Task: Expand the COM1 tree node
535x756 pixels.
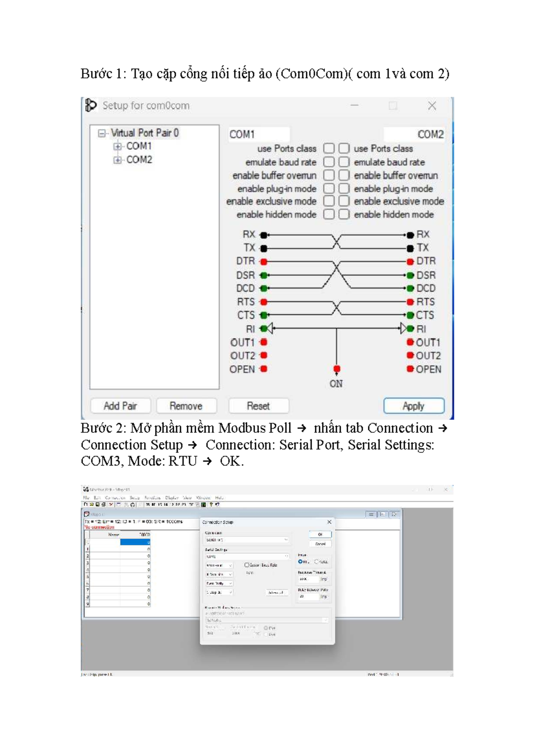Action: coord(117,146)
